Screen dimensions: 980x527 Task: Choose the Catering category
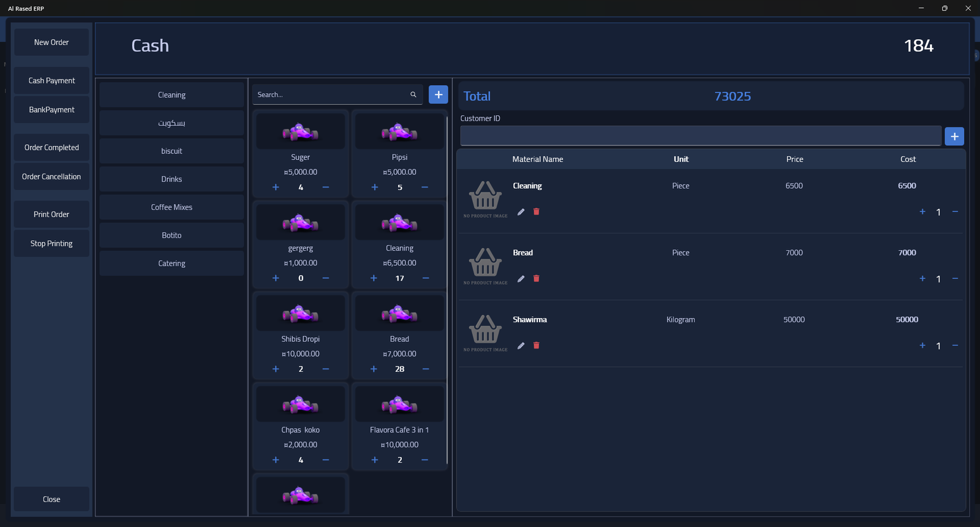tap(171, 263)
